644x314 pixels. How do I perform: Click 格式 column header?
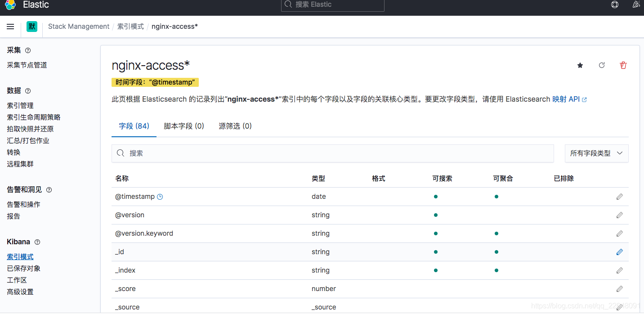pos(379,179)
